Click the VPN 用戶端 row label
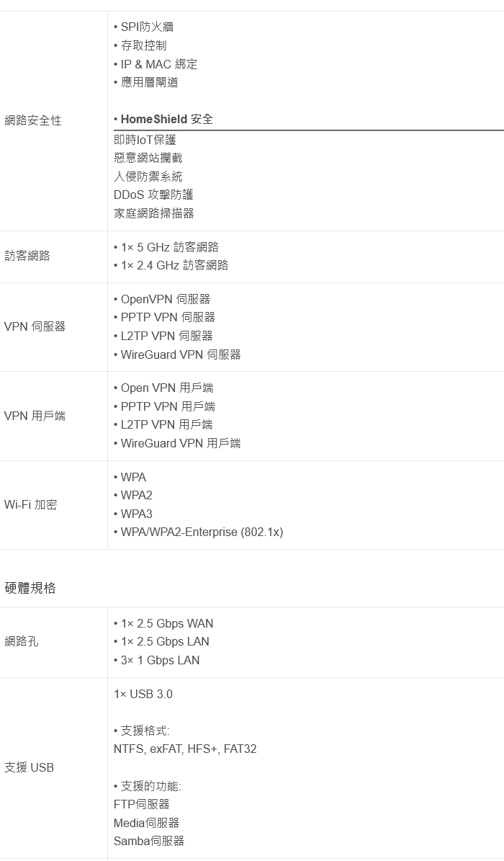This screenshot has height=861, width=504. (35, 416)
